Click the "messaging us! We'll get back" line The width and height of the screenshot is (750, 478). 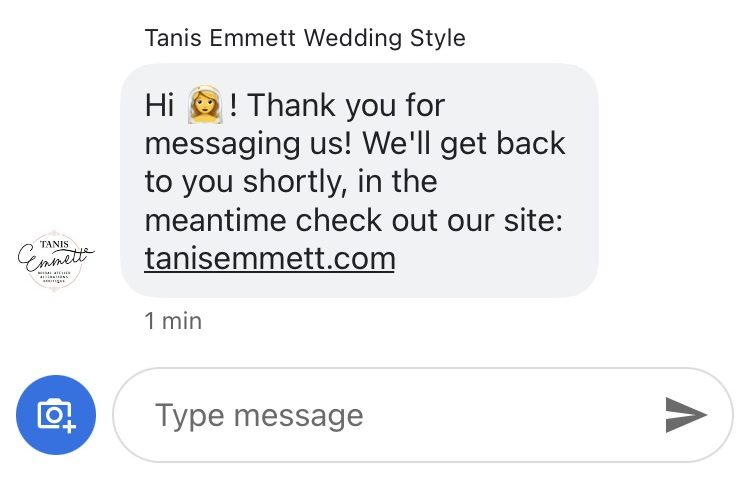click(x=355, y=143)
